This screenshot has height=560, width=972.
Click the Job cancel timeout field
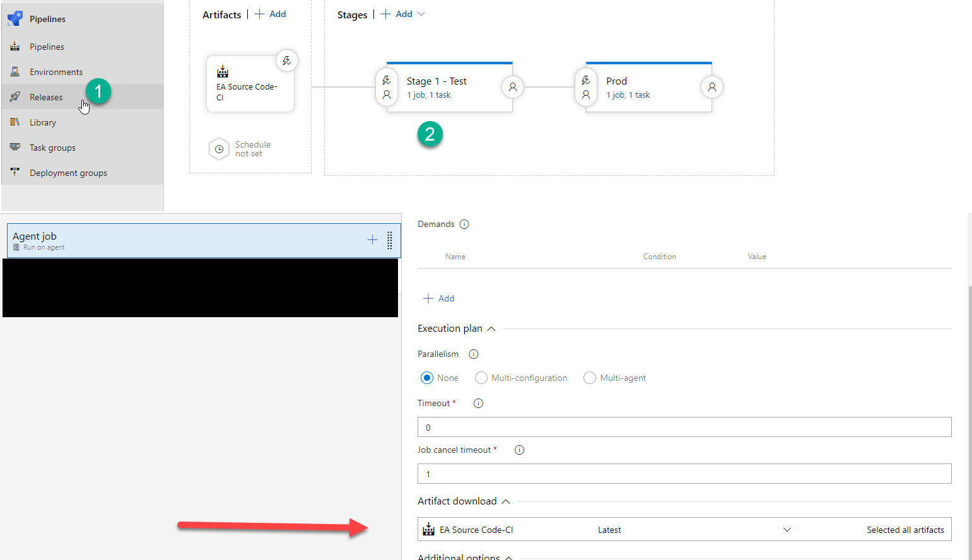pyautogui.click(x=684, y=474)
